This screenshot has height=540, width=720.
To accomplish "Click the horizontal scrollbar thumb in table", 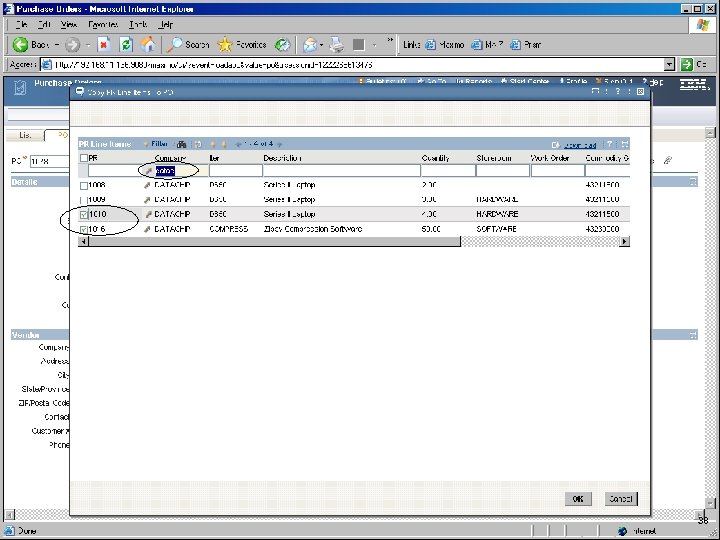I will pyautogui.click(x=274, y=242).
